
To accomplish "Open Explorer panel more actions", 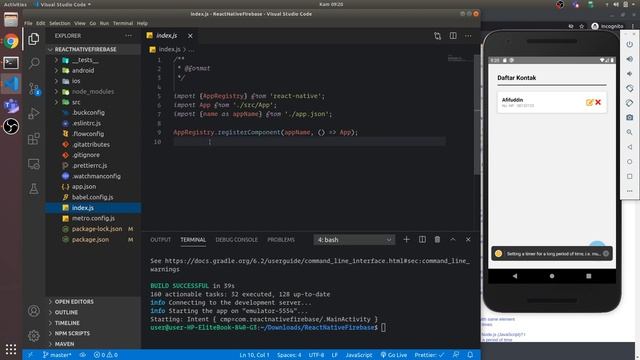I will (x=129, y=36).
